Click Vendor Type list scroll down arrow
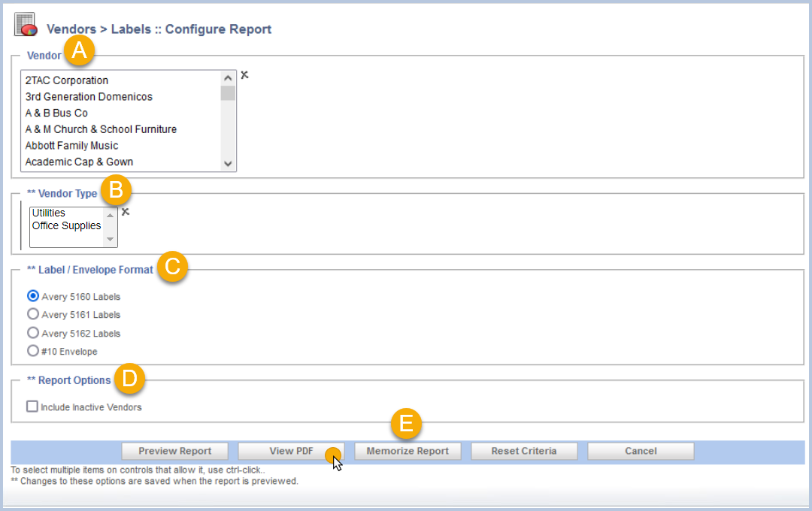 (x=110, y=239)
